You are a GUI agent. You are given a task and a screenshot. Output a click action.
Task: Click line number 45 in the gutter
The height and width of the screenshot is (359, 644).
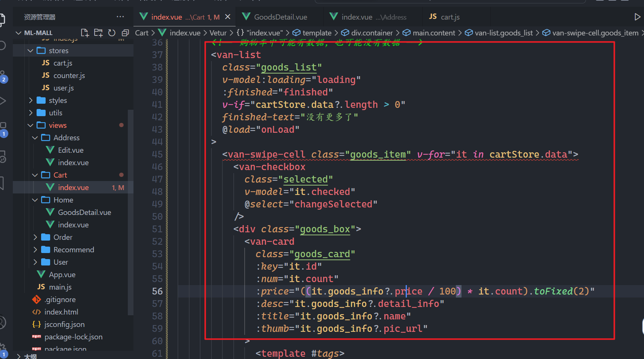point(157,154)
